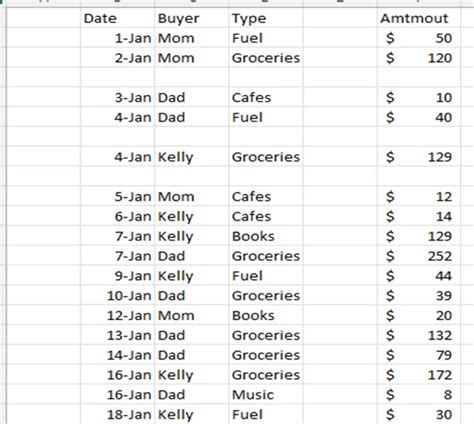Click the 3-Jan date cell
474x424 pixels.
pyautogui.click(x=117, y=97)
